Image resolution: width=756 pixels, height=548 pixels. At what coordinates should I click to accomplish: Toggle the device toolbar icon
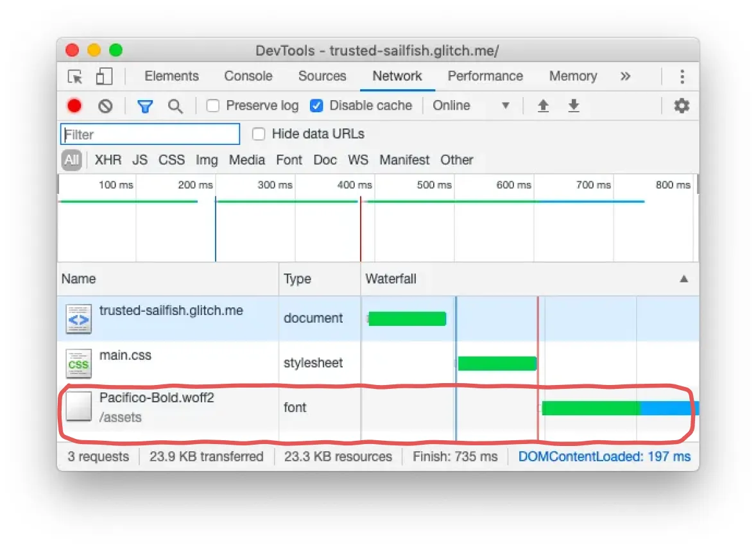pos(104,77)
